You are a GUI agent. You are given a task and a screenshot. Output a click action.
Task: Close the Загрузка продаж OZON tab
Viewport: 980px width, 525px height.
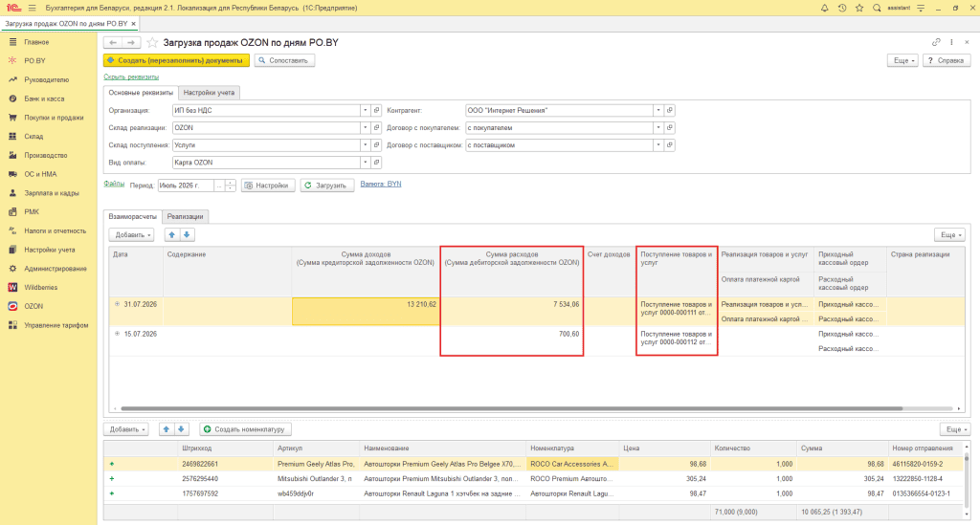(x=133, y=24)
